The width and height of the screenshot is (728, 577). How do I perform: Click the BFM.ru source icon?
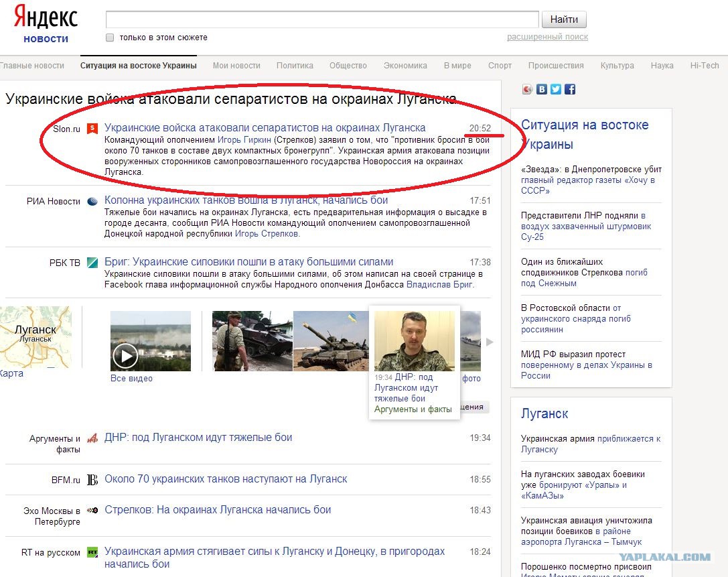(92, 479)
